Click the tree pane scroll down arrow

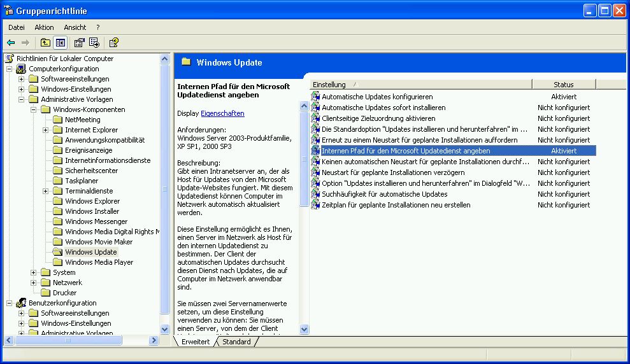[x=165, y=329]
